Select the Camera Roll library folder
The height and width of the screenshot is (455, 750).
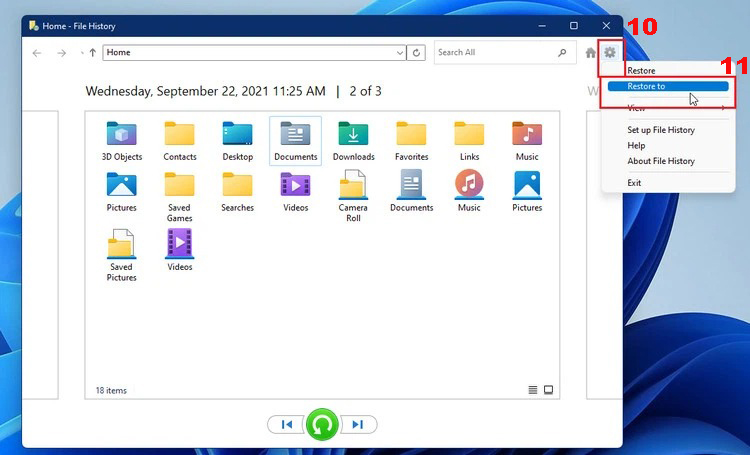pyautogui.click(x=353, y=197)
